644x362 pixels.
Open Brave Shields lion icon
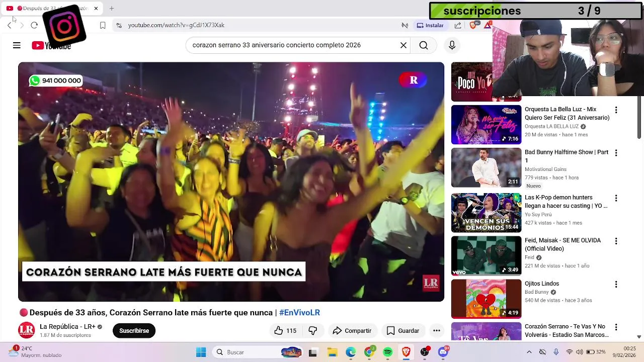(x=473, y=25)
